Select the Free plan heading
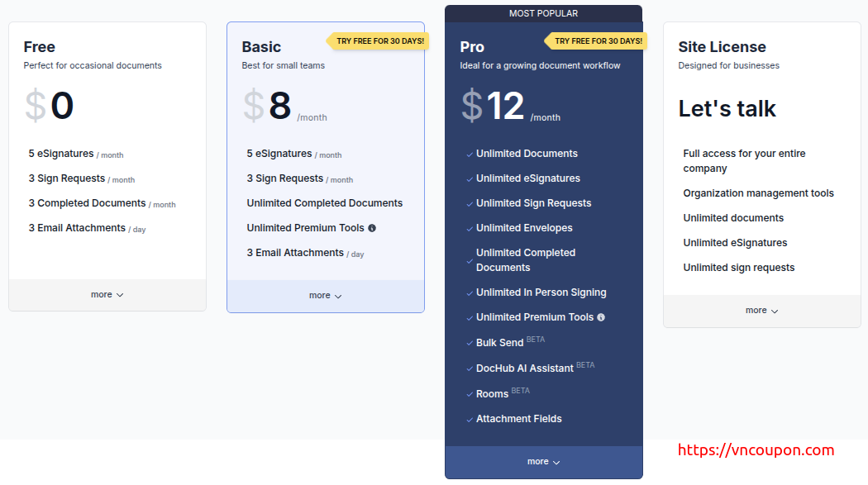This screenshot has width=868, height=485. point(40,47)
